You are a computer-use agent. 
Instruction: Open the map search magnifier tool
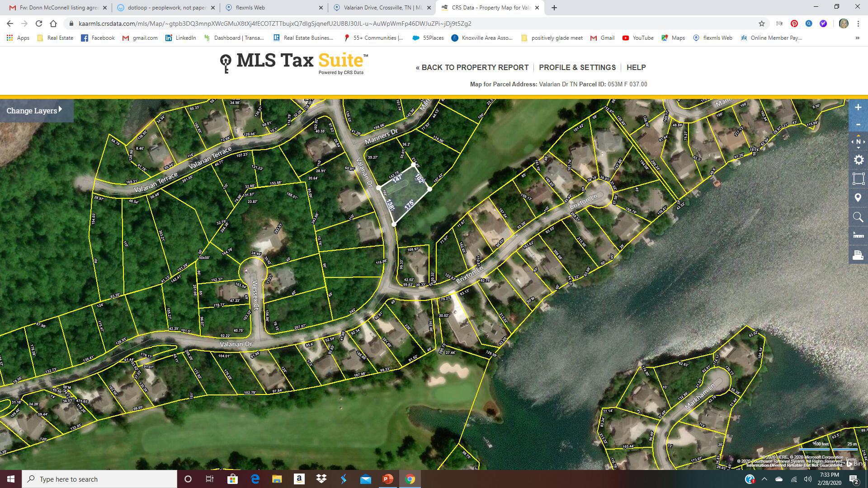[858, 217]
